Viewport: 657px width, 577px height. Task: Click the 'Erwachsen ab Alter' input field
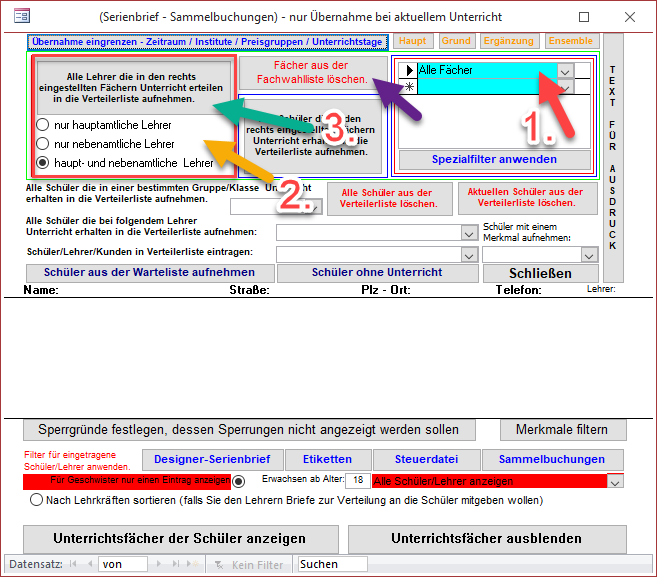356,481
